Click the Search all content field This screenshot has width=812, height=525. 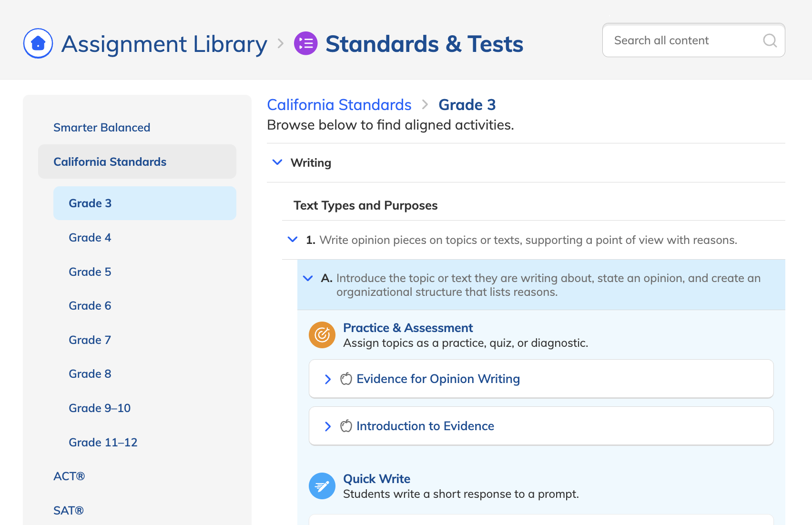(693, 40)
